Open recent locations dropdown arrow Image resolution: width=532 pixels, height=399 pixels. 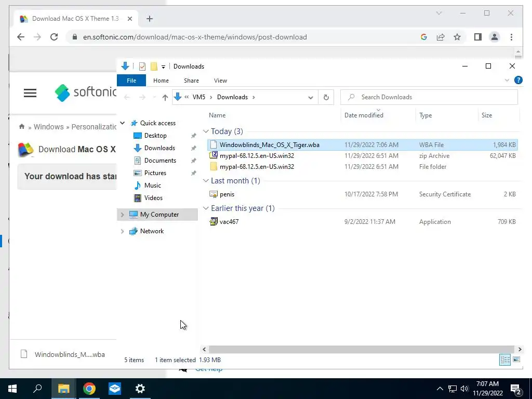tap(154, 97)
